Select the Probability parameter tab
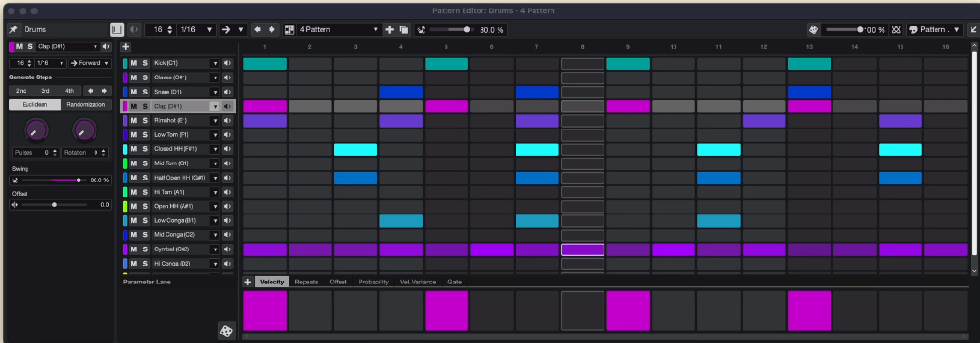 373,282
